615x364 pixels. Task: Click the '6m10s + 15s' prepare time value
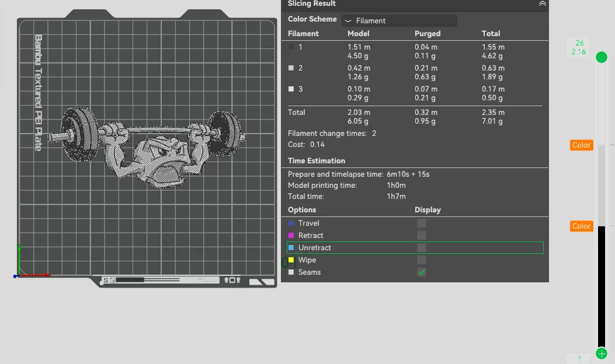[408, 174]
